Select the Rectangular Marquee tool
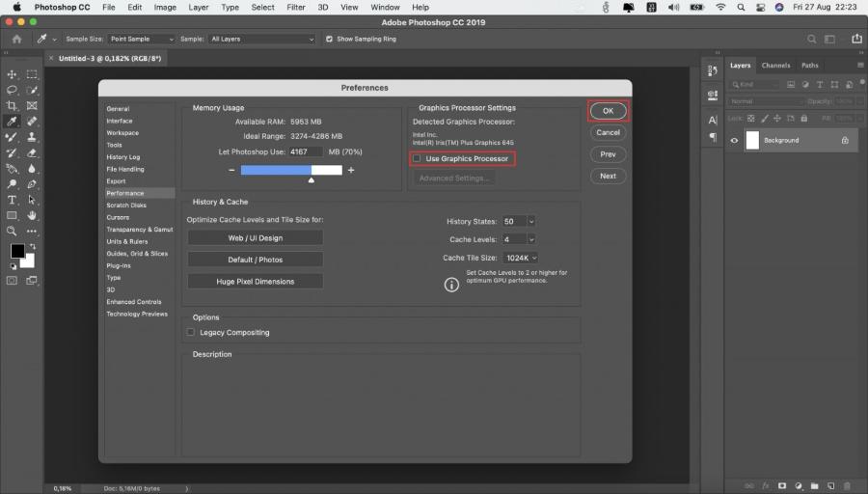Screen dimensions: 868x494 pyautogui.click(x=32, y=74)
